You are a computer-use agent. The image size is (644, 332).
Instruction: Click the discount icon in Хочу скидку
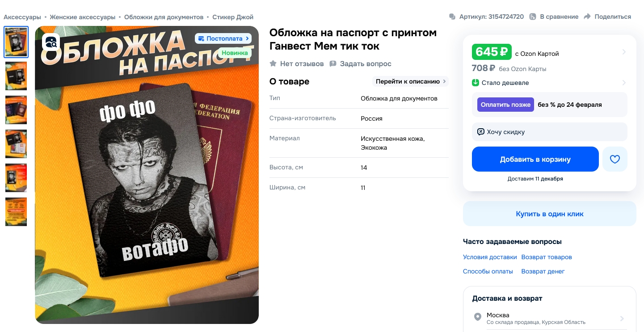tap(481, 132)
